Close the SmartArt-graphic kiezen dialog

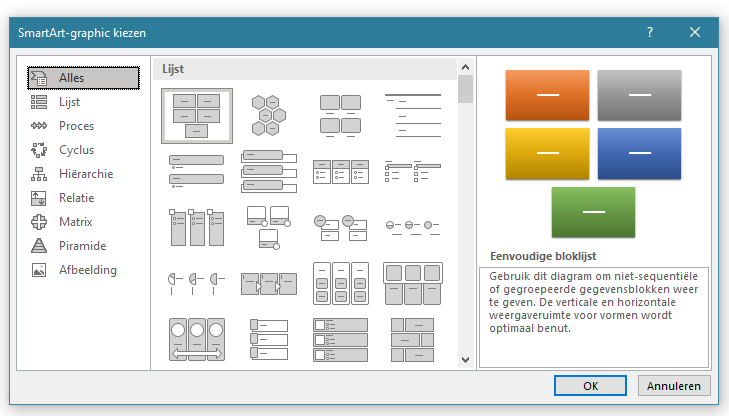[x=695, y=32]
